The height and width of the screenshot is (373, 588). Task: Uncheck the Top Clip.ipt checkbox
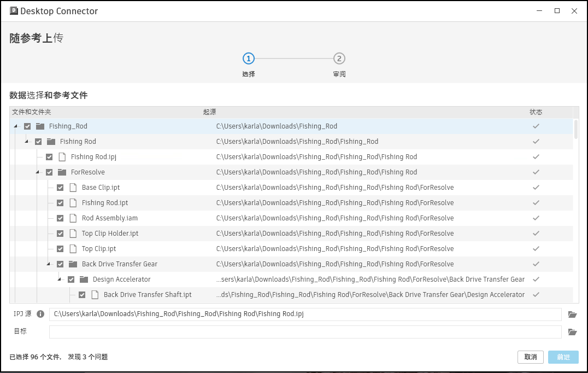click(60, 249)
